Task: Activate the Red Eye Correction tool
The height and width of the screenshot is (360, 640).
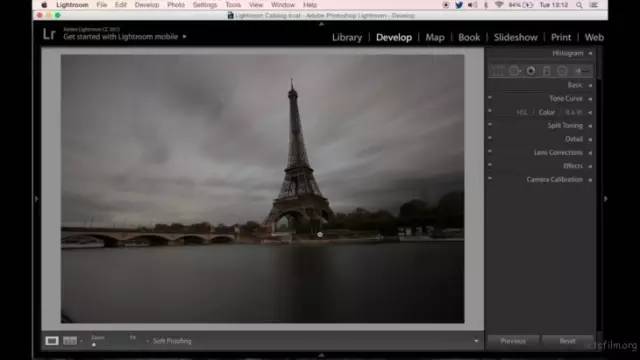Action: click(531, 71)
